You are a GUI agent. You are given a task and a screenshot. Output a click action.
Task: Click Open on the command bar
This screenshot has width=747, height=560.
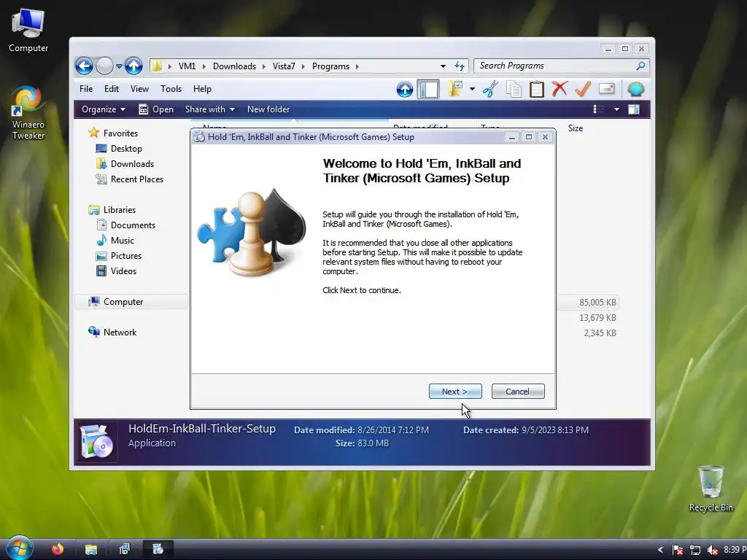pyautogui.click(x=156, y=109)
